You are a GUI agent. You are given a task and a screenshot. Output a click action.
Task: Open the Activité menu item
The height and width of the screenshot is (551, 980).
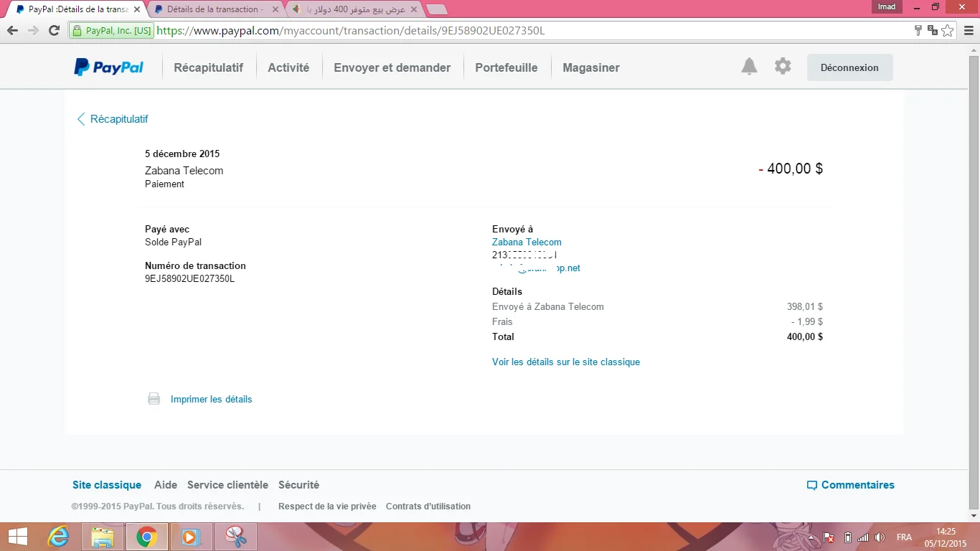coord(288,67)
